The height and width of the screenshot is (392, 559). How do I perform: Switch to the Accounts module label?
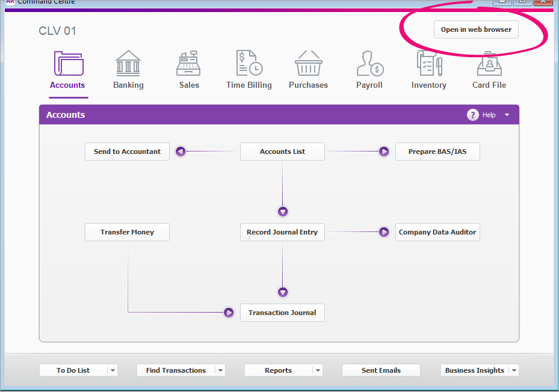pos(67,85)
